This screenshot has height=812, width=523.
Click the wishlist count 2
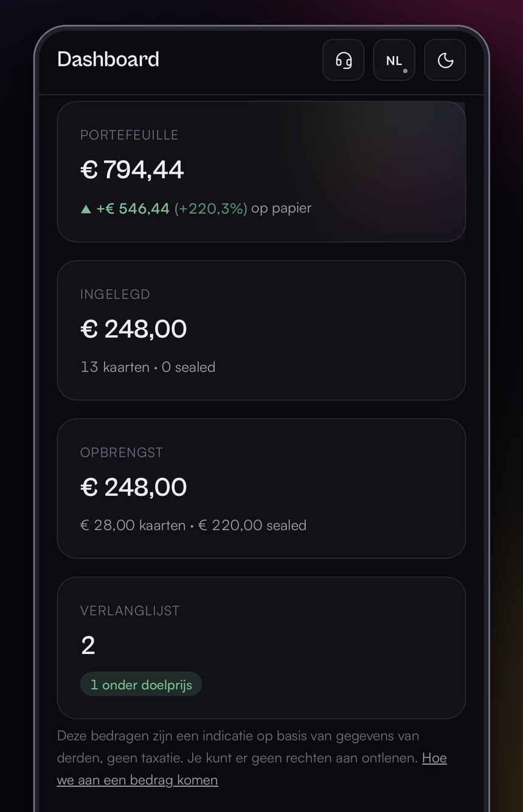pos(88,645)
